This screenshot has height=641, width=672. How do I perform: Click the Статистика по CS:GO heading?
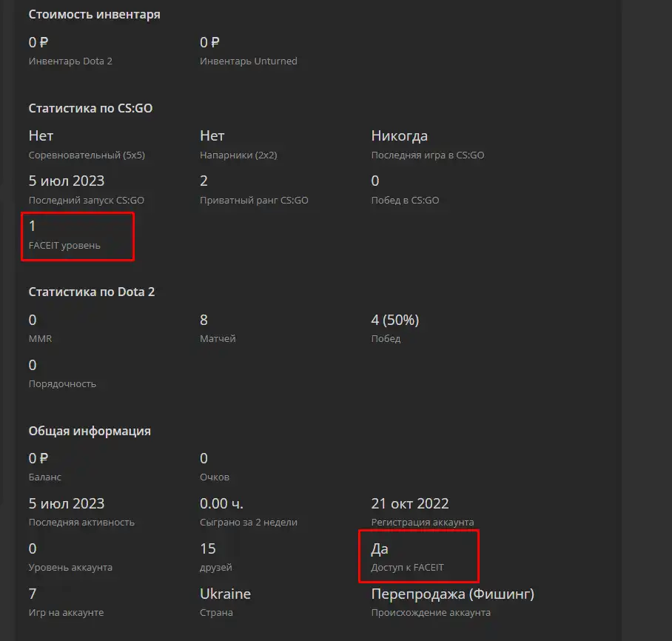click(90, 109)
